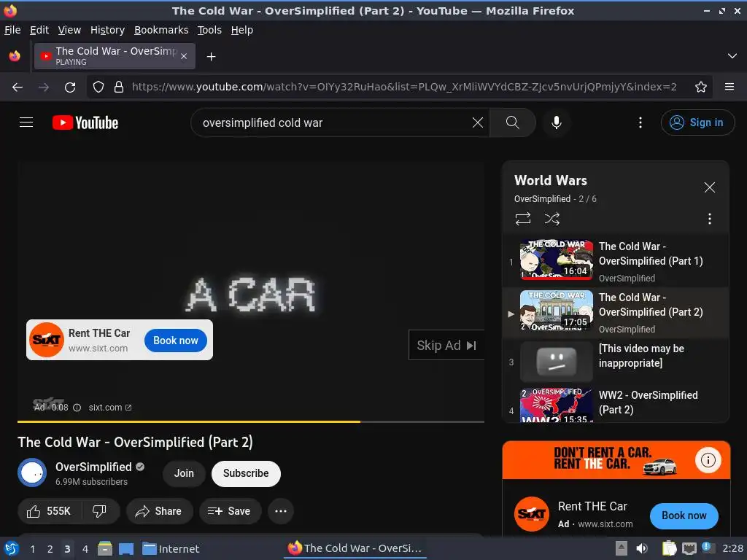This screenshot has width=747, height=560.
Task: Switch to workspace 1 in the taskbar
Action: coord(32,549)
